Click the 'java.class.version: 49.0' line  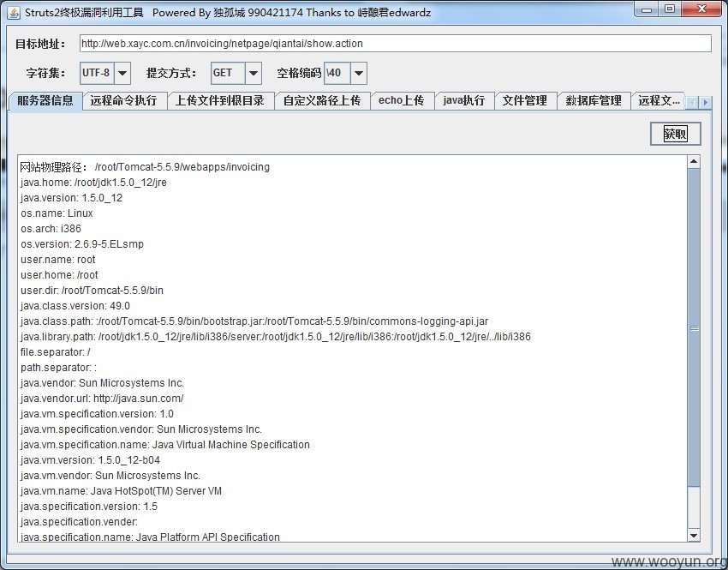pyautogui.click(x=75, y=306)
